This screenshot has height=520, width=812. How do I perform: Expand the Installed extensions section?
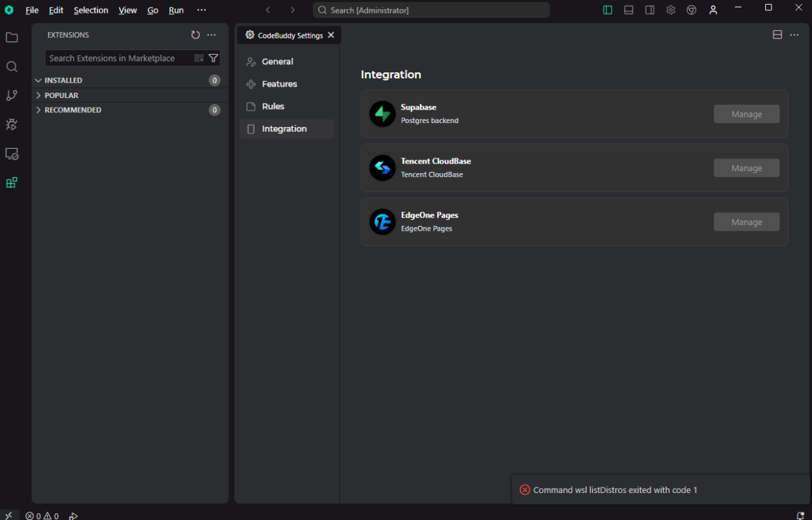pyautogui.click(x=129, y=80)
